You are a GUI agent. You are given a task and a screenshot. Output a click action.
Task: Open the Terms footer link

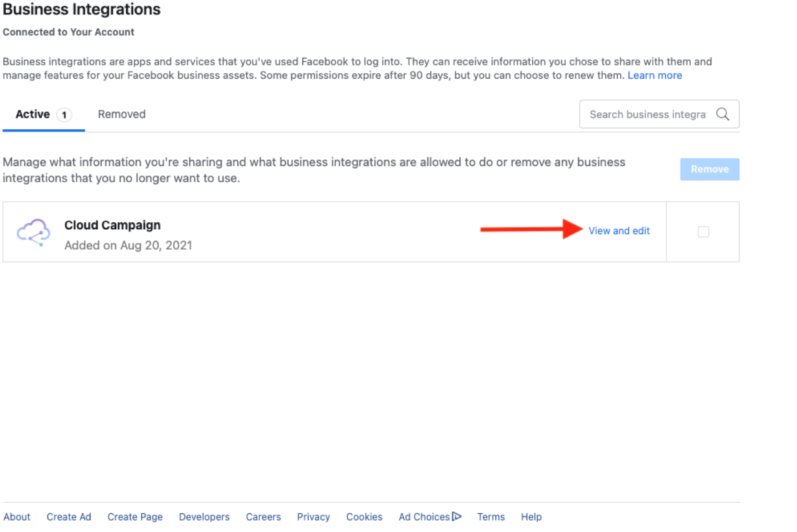tap(491, 517)
